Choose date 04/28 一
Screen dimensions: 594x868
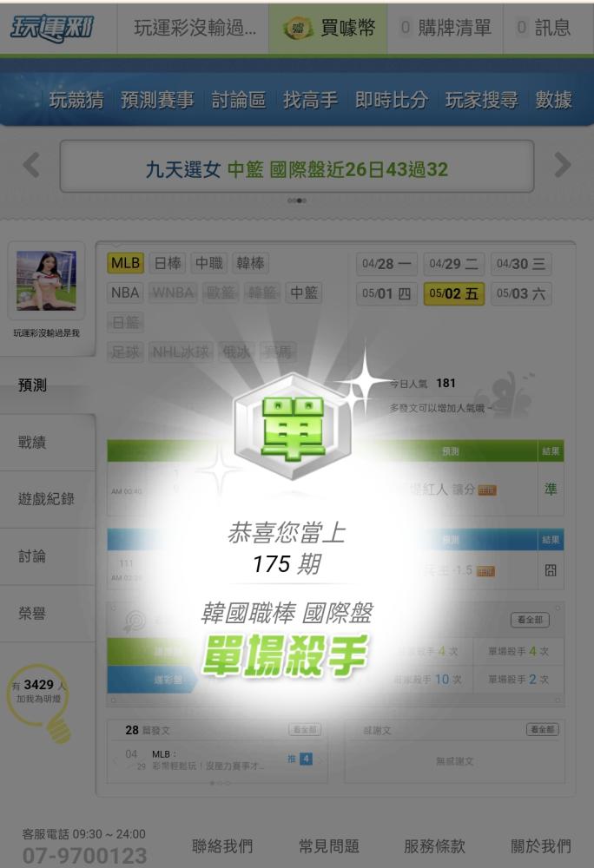(386, 264)
